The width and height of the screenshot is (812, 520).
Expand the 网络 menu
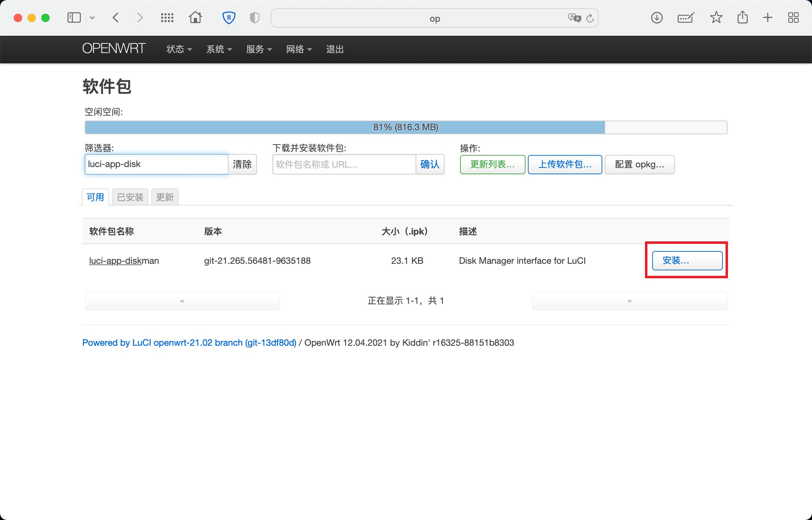click(x=299, y=49)
